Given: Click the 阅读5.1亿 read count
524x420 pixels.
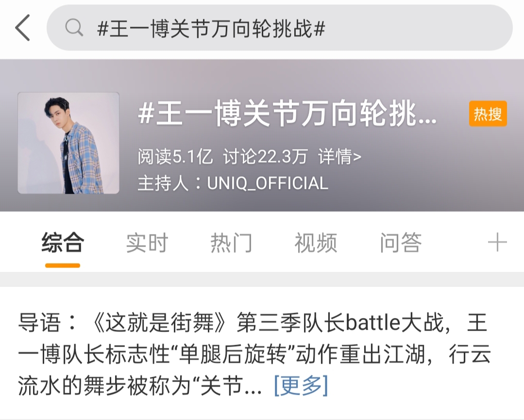Looking at the screenshot, I should coord(175,156).
